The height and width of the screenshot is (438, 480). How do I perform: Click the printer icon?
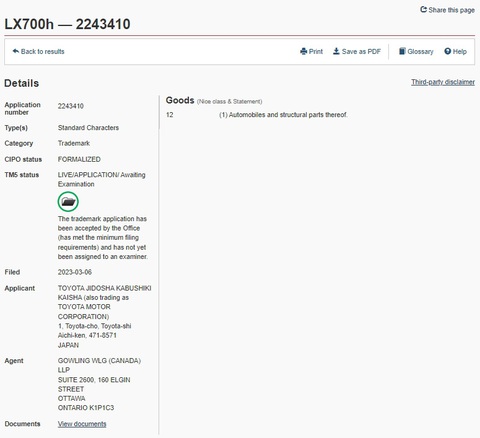pos(303,51)
